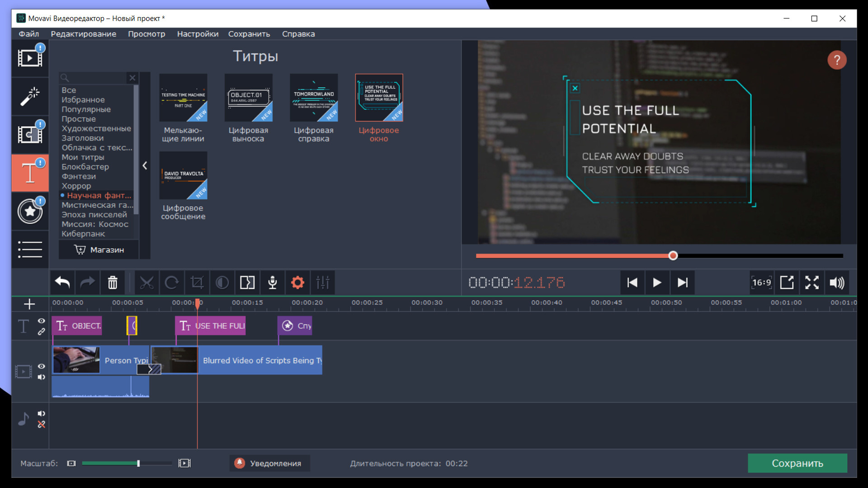
Task: Toggle titles track visibility eye
Action: [41, 321]
